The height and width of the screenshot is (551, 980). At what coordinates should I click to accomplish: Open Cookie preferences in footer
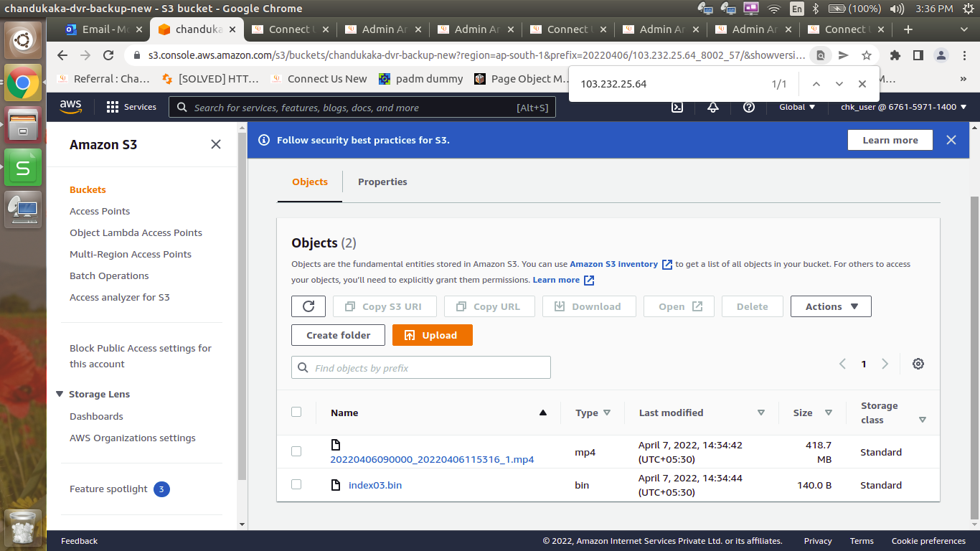click(x=928, y=541)
